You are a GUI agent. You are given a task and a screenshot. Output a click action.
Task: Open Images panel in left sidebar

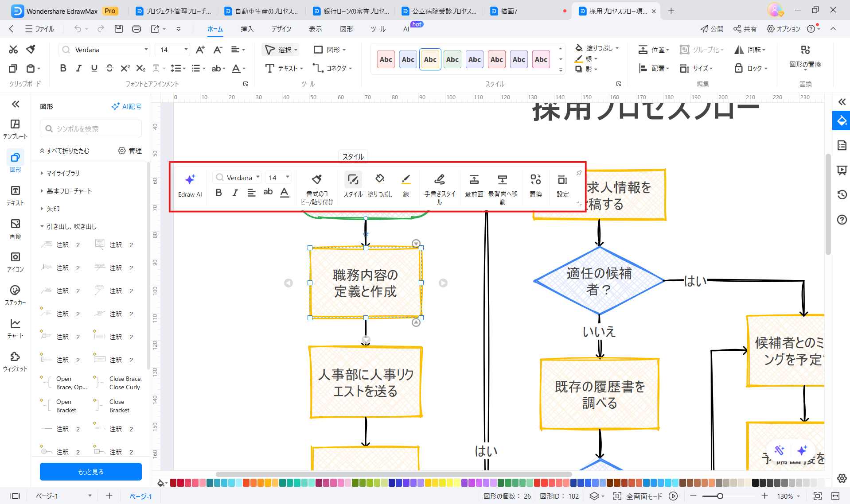[x=15, y=229]
